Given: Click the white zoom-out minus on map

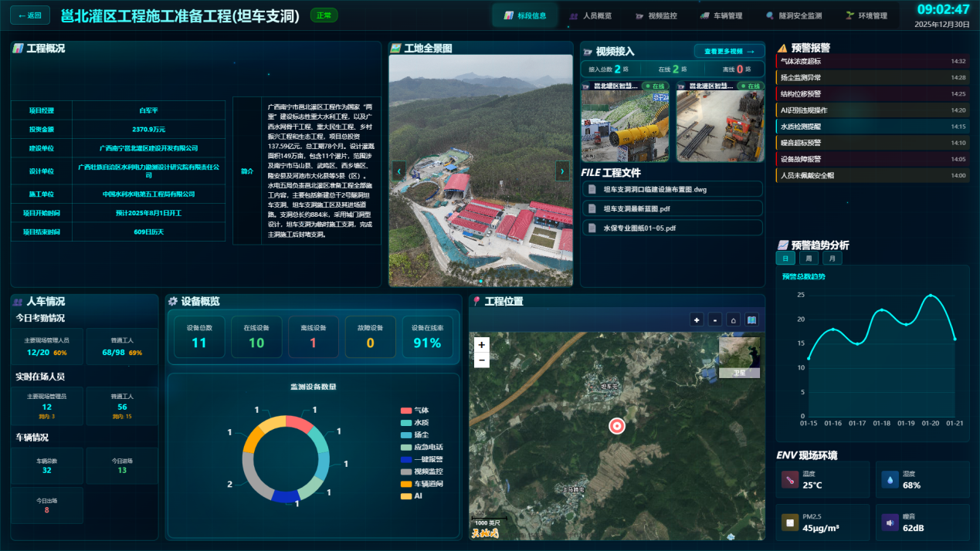Looking at the screenshot, I should [x=482, y=360].
